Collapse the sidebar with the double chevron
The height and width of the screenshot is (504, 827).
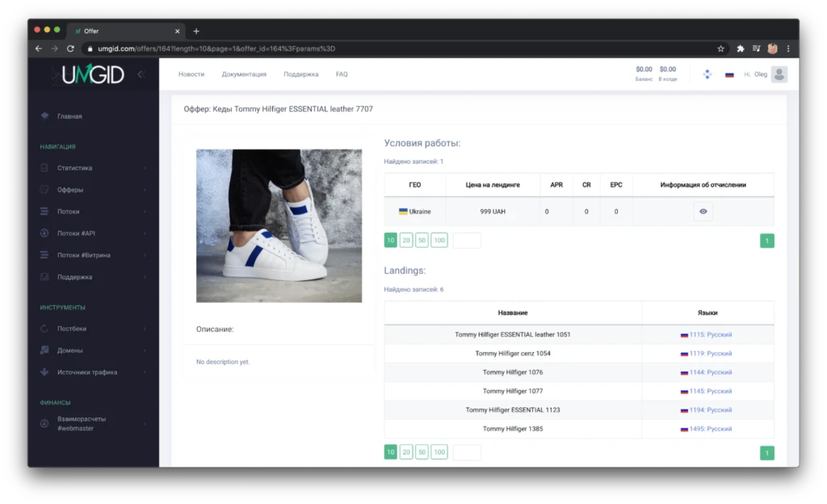click(x=141, y=74)
